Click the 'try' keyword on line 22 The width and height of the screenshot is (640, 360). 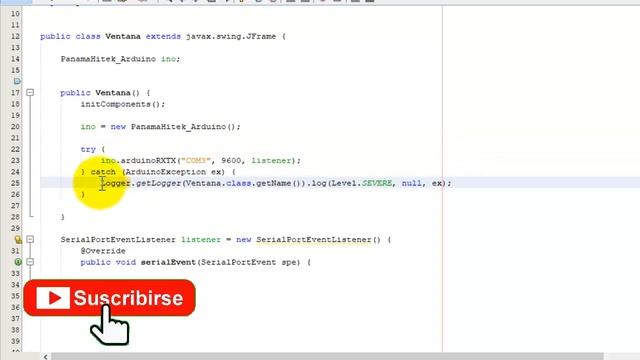pos(88,149)
